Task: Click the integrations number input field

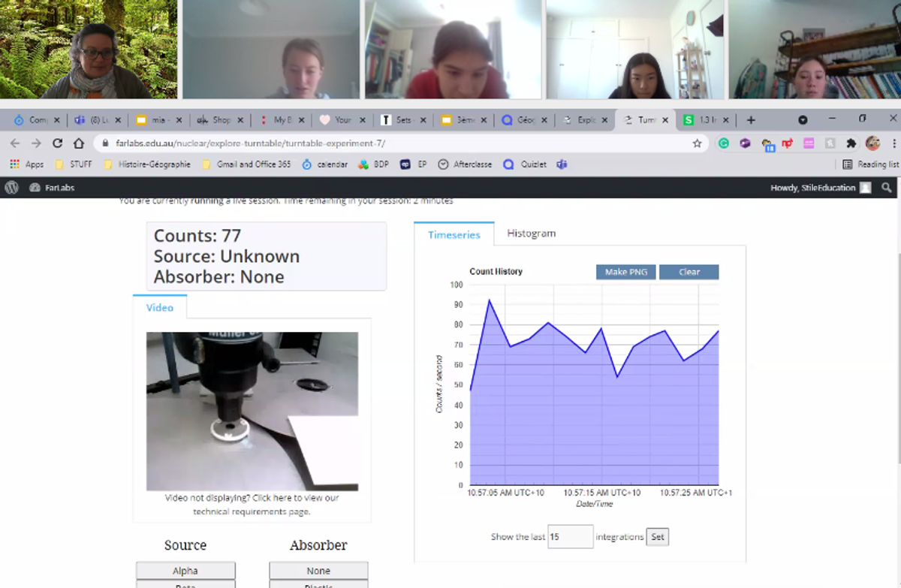Action: 571,537
